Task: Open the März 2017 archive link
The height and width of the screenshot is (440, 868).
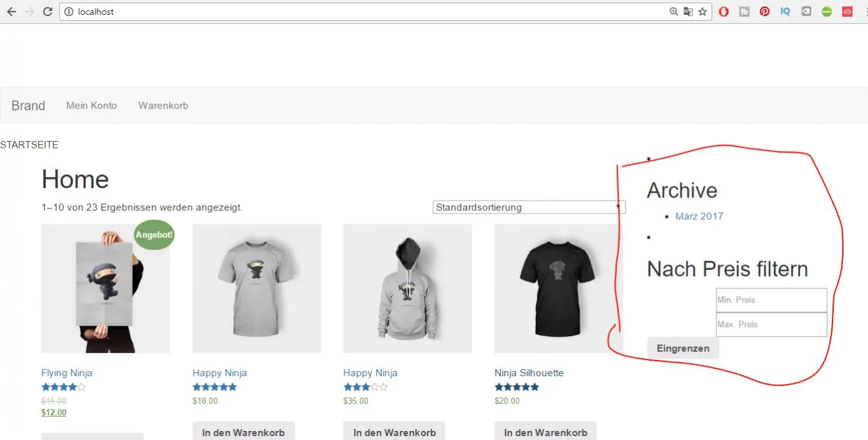Action: pyautogui.click(x=699, y=216)
